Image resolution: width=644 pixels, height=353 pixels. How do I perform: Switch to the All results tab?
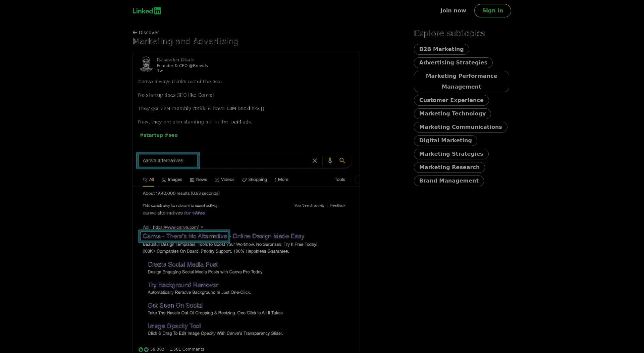point(148,180)
